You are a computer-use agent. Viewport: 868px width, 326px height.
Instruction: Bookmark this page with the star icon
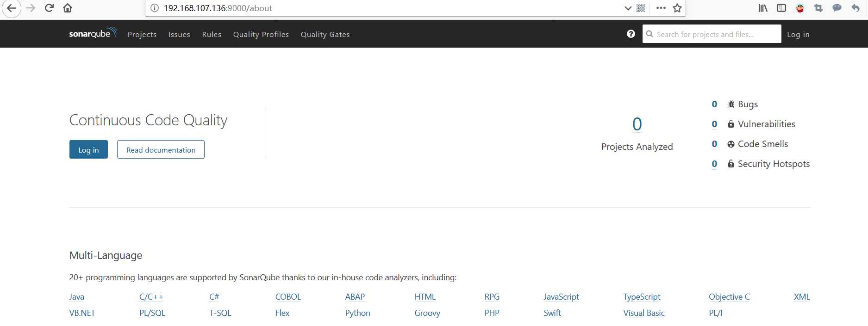point(677,8)
